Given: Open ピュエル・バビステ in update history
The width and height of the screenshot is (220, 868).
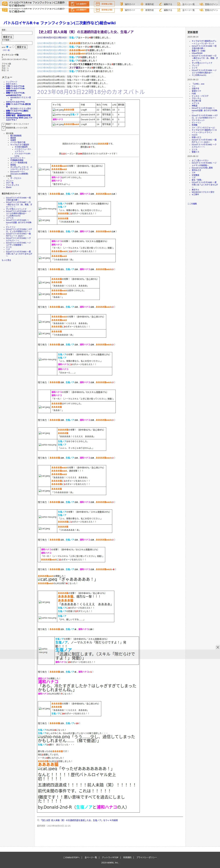Looking at the screenshot, I should click(200, 96).
